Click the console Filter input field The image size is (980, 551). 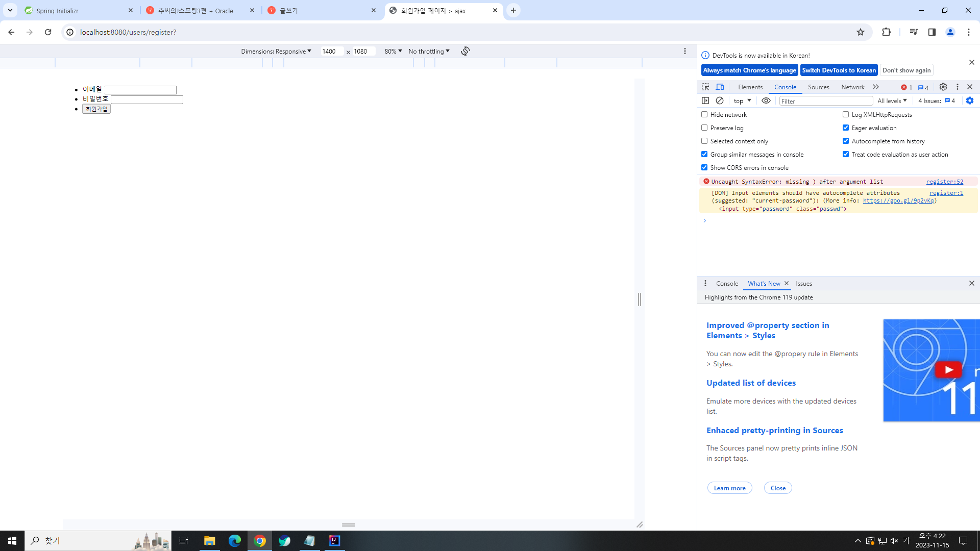[x=825, y=101]
